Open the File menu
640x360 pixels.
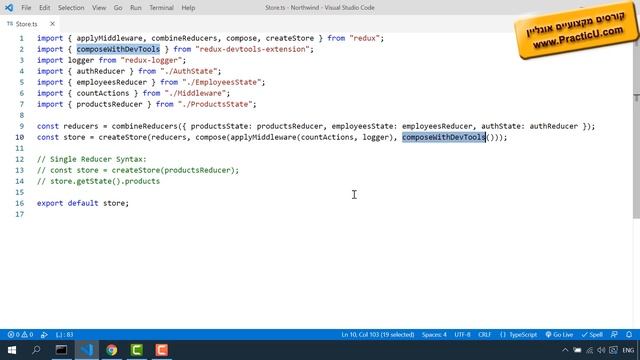(x=26, y=7)
